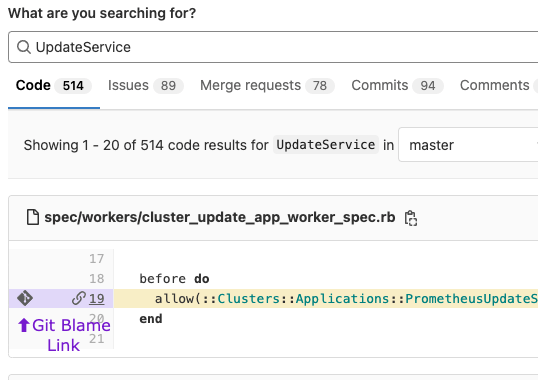Open git blame for line 19
Image resolution: width=538 pixels, height=380 pixels.
tap(25, 298)
